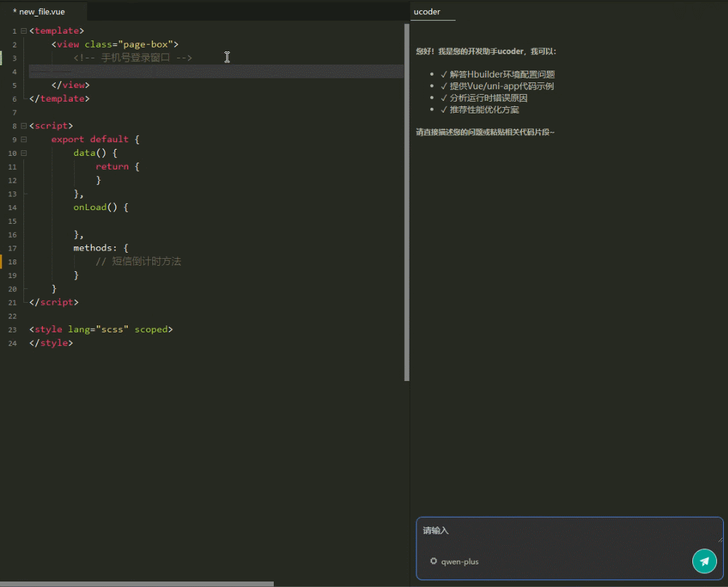Send the message with the paper plane button

point(704,561)
